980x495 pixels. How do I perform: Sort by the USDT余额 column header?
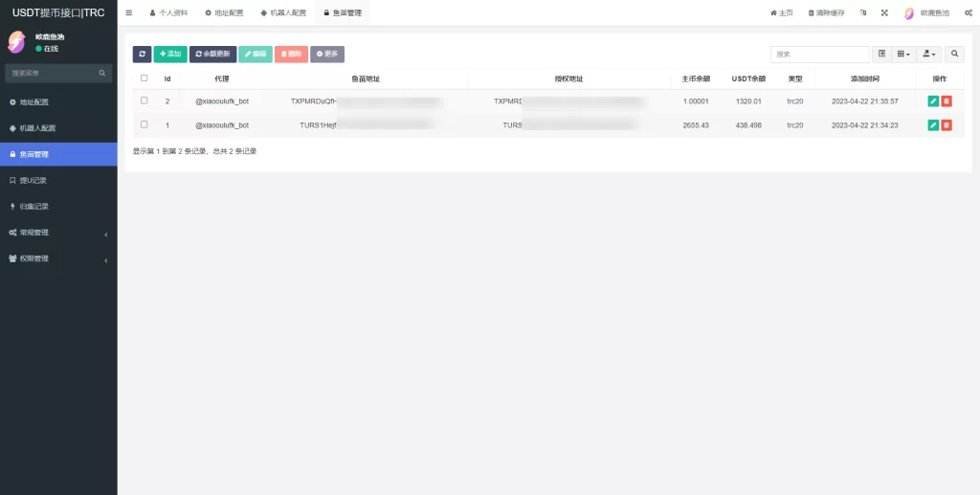click(x=748, y=79)
